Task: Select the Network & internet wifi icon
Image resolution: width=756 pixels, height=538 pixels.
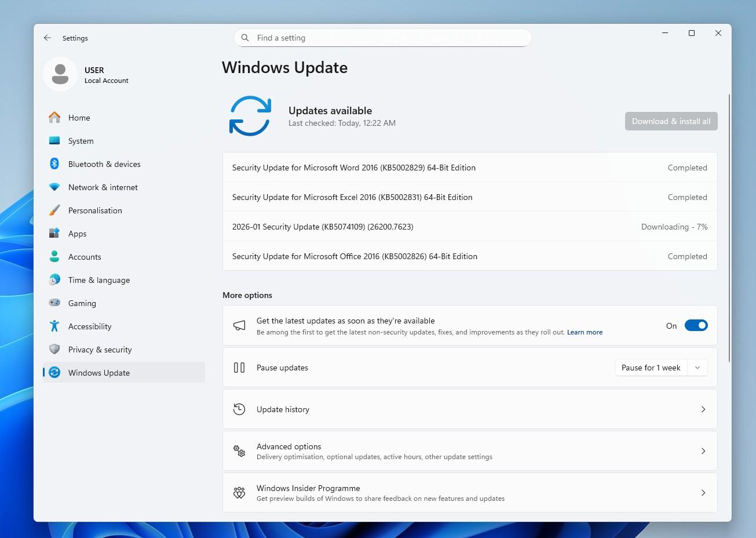Action: click(54, 187)
